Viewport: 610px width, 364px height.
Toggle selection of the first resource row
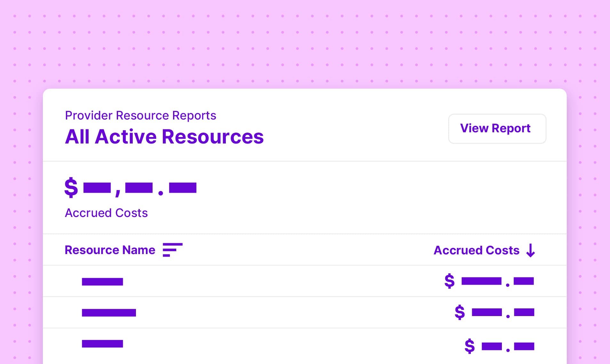pyautogui.click(x=102, y=281)
